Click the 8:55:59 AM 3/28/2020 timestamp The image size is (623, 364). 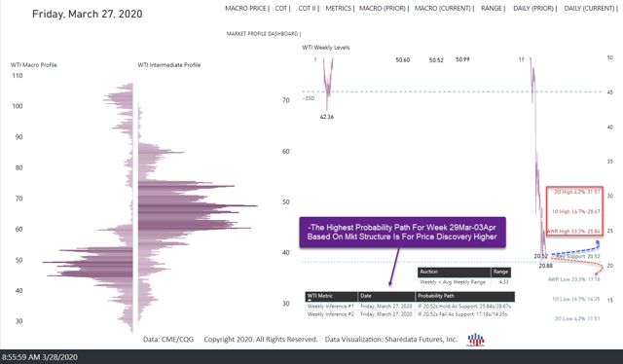(x=39, y=357)
